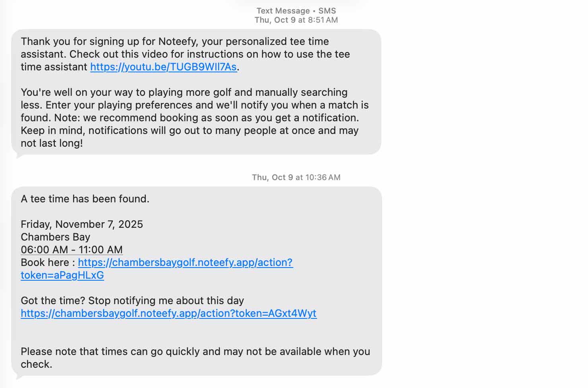Click 'A tee time has been found' text
This screenshot has width=588, height=388.
[85, 199]
